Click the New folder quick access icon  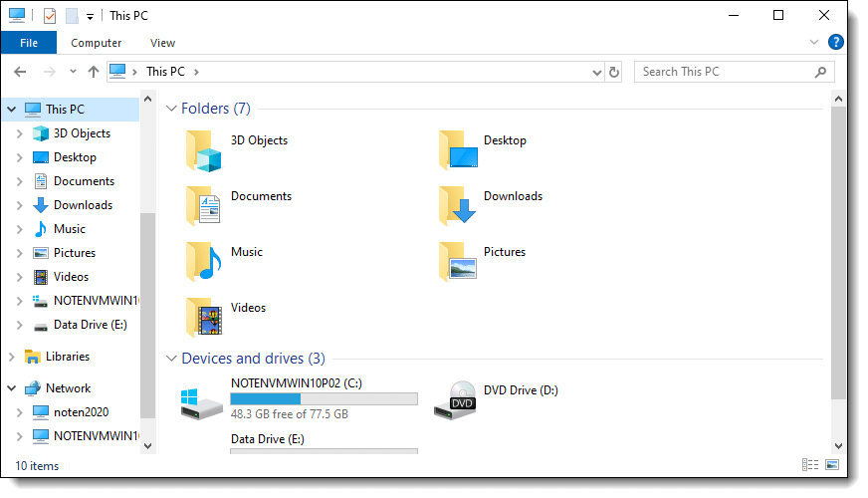tap(72, 16)
